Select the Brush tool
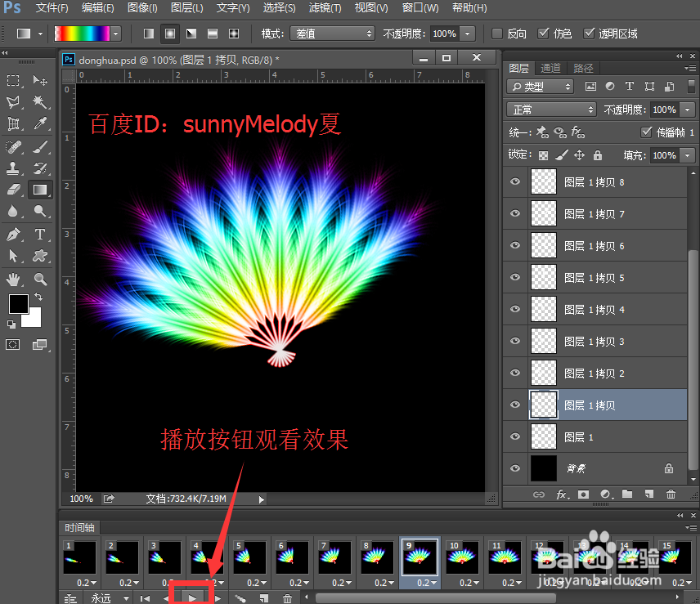Viewport: 700px width, 604px height. [x=40, y=148]
